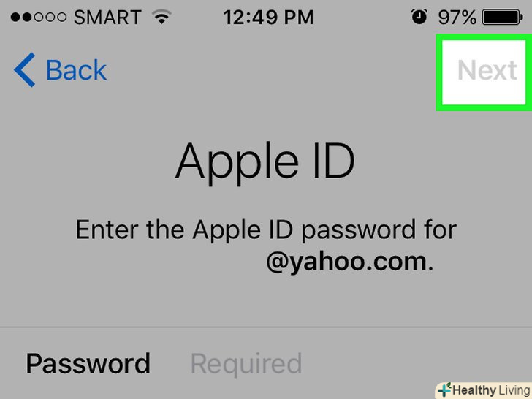This screenshot has height=399, width=532.
Task: Tap the battery icon in status bar
Action: point(503,18)
